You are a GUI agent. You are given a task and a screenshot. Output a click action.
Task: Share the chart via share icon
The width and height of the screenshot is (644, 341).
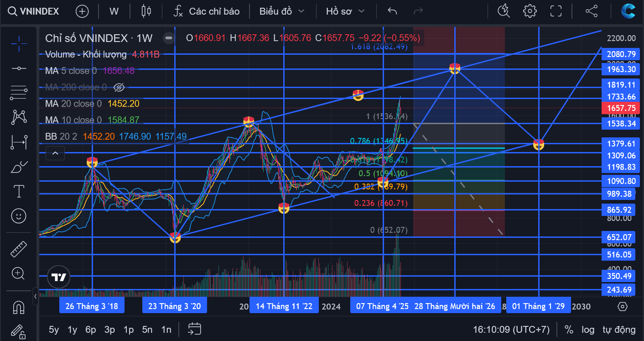click(x=591, y=11)
